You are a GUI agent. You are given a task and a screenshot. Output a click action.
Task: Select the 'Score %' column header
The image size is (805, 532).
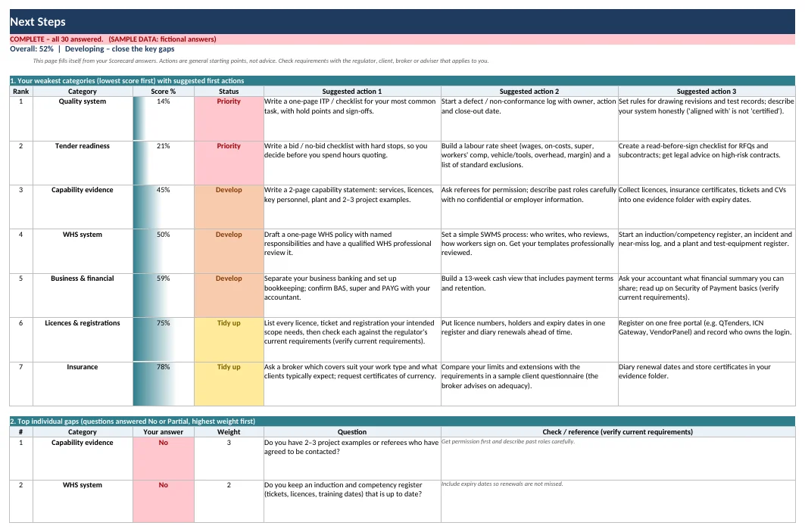click(164, 92)
